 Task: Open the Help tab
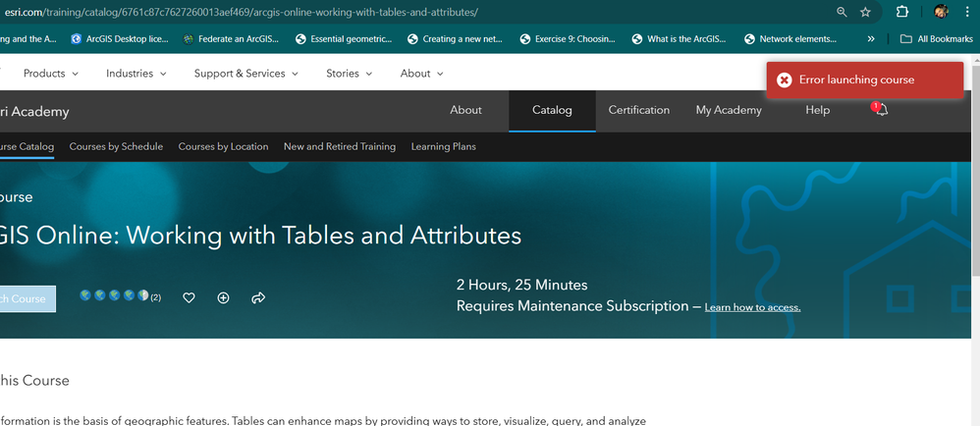[x=818, y=110]
